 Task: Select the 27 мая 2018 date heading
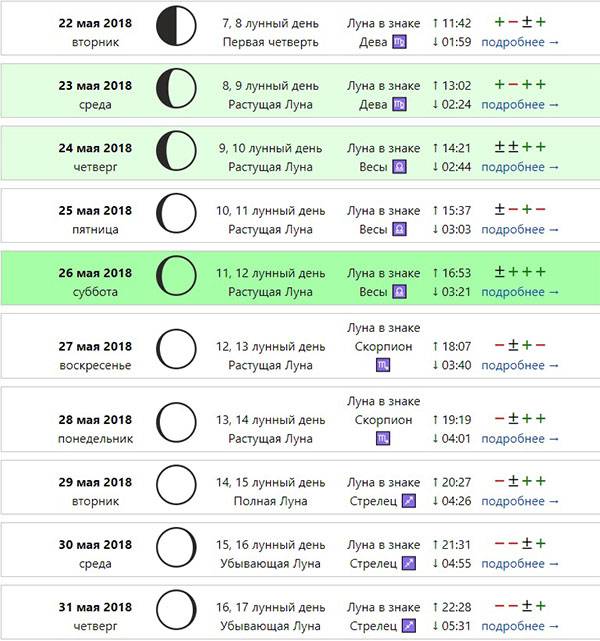click(95, 345)
